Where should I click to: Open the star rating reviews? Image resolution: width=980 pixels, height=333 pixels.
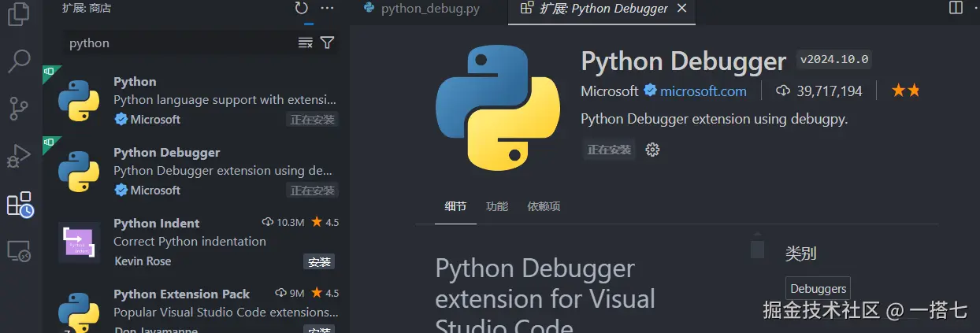tap(905, 91)
